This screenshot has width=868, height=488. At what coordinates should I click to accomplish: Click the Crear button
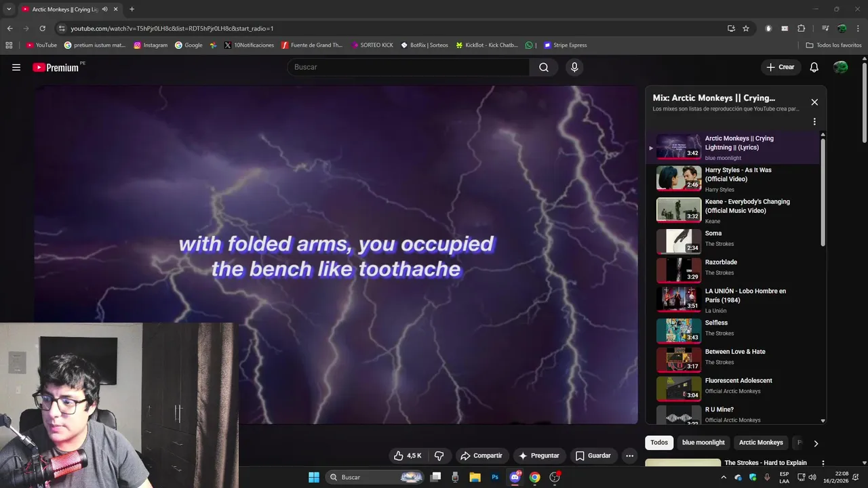click(781, 67)
